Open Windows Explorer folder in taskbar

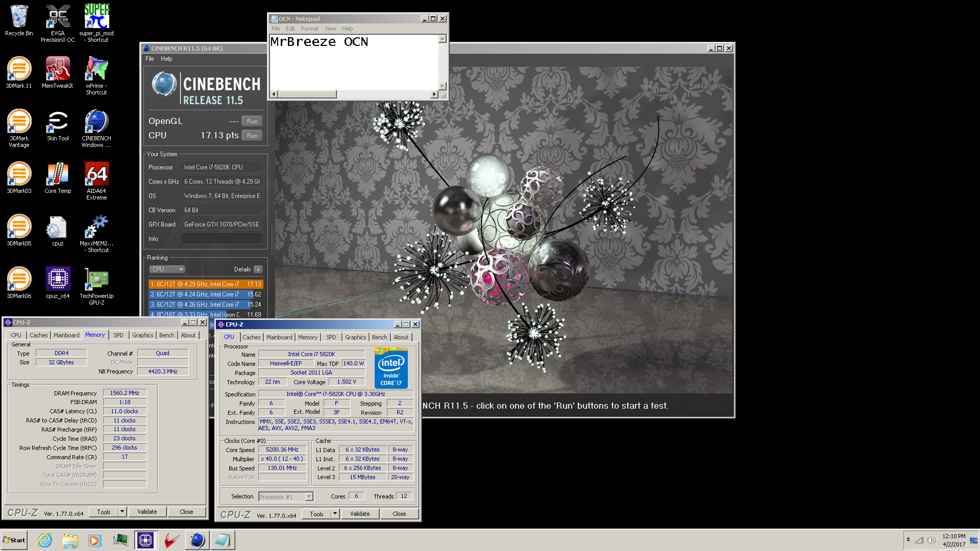[x=70, y=540]
